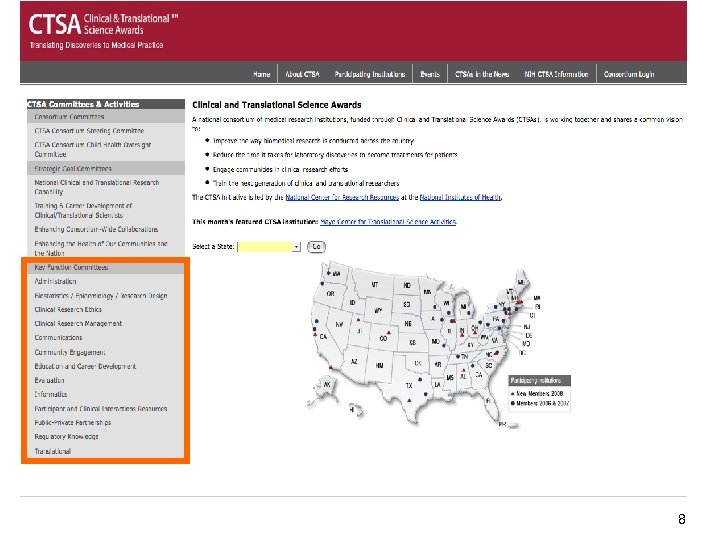Click the Members 2006 & 2007 legend entry
The image size is (720, 540).
point(540,403)
